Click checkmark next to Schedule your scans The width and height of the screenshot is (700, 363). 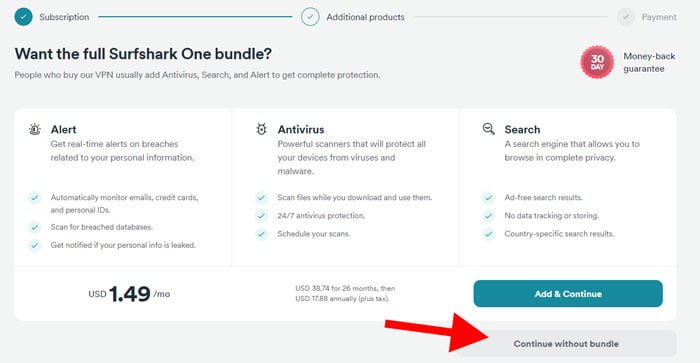tap(262, 234)
